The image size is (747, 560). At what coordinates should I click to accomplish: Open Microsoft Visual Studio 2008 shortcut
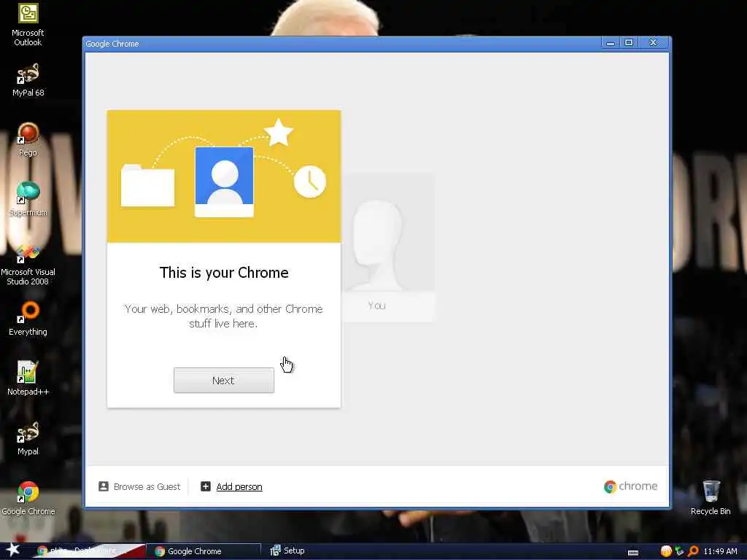[28, 265]
